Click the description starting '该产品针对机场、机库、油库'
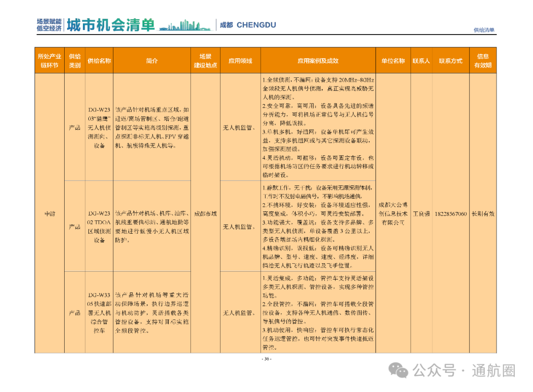The height and width of the screenshot is (392, 533). (x=152, y=227)
